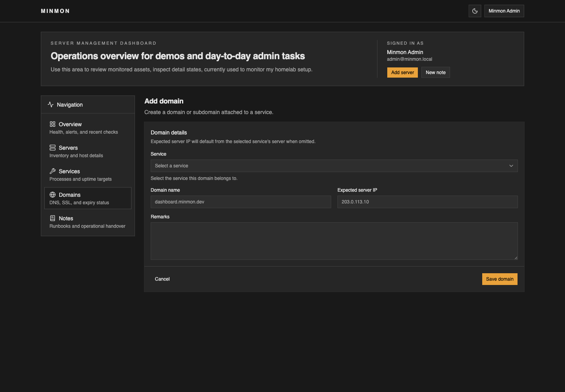Cancel adding the domain

point(162,279)
